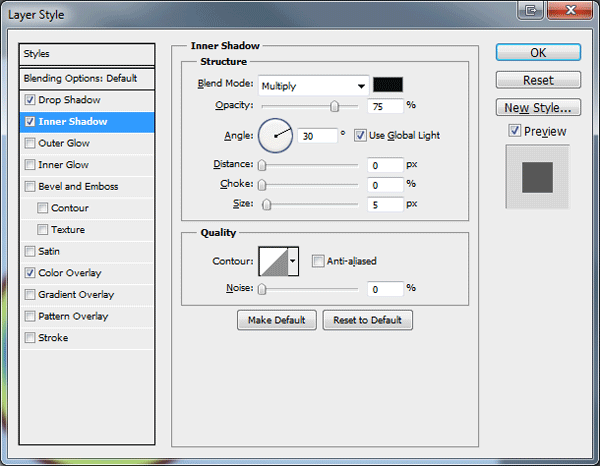Viewport: 600px width, 466px height.
Task: Toggle the Preview checkbox
Action: click(515, 131)
